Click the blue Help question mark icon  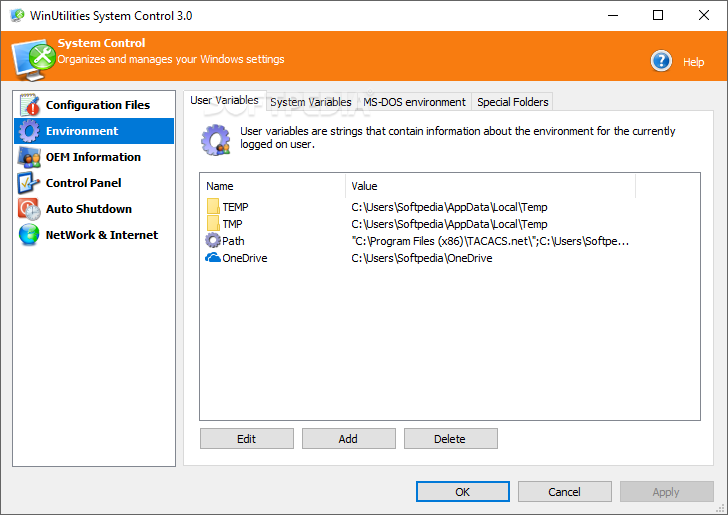click(661, 61)
